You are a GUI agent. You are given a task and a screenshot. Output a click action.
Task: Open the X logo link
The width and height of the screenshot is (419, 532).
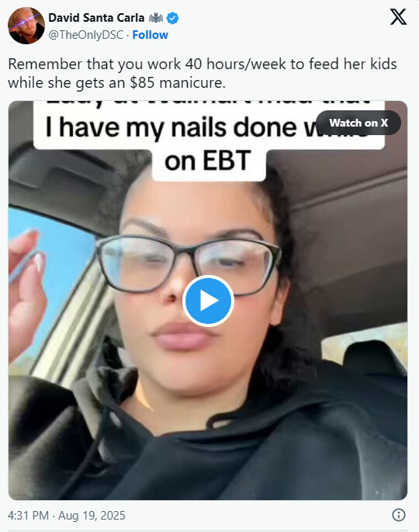pyautogui.click(x=398, y=17)
